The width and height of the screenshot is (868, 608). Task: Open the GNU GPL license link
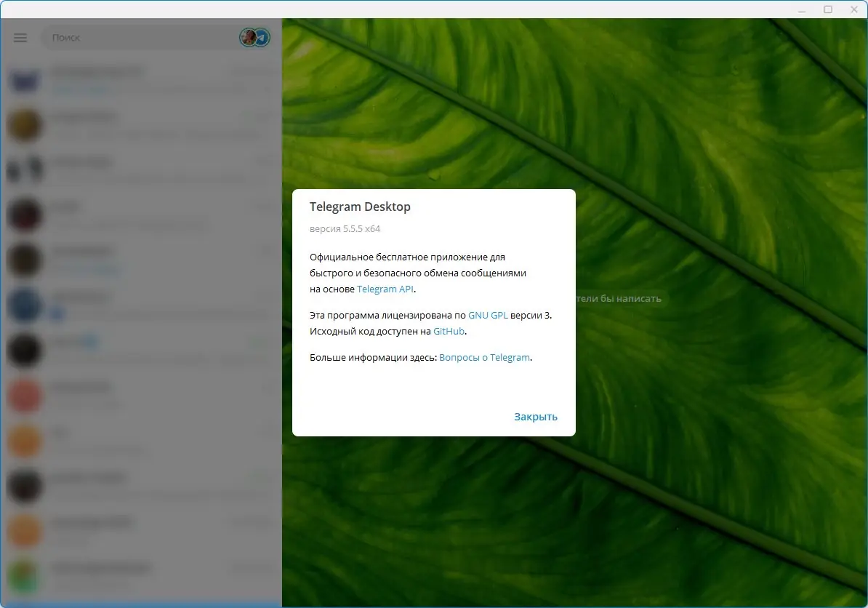click(x=488, y=315)
